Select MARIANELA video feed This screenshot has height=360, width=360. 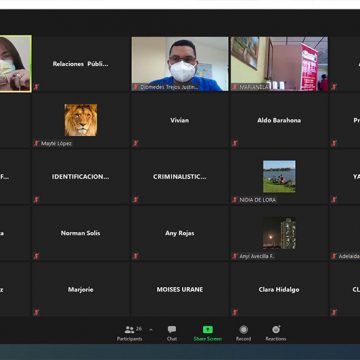[279, 64]
